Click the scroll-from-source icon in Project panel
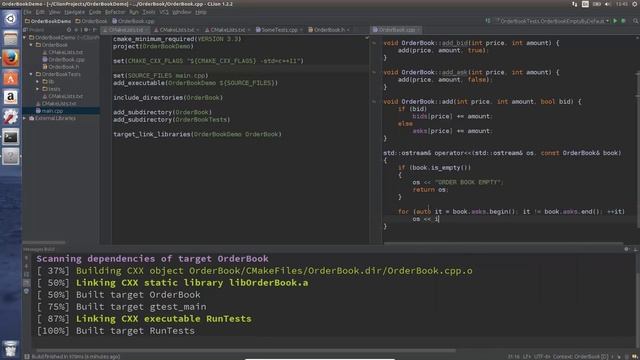This screenshot has height=360, width=640. 69,30
